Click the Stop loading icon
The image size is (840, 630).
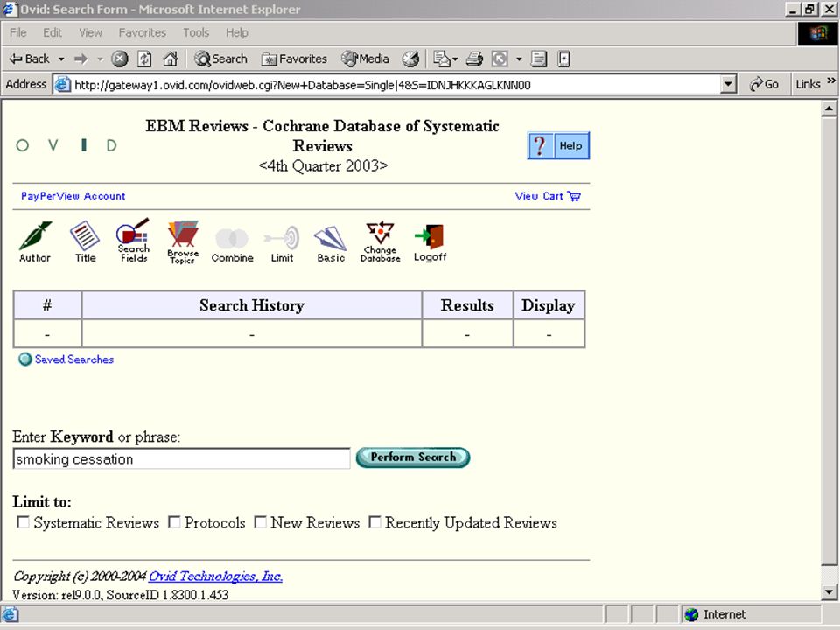click(x=120, y=59)
